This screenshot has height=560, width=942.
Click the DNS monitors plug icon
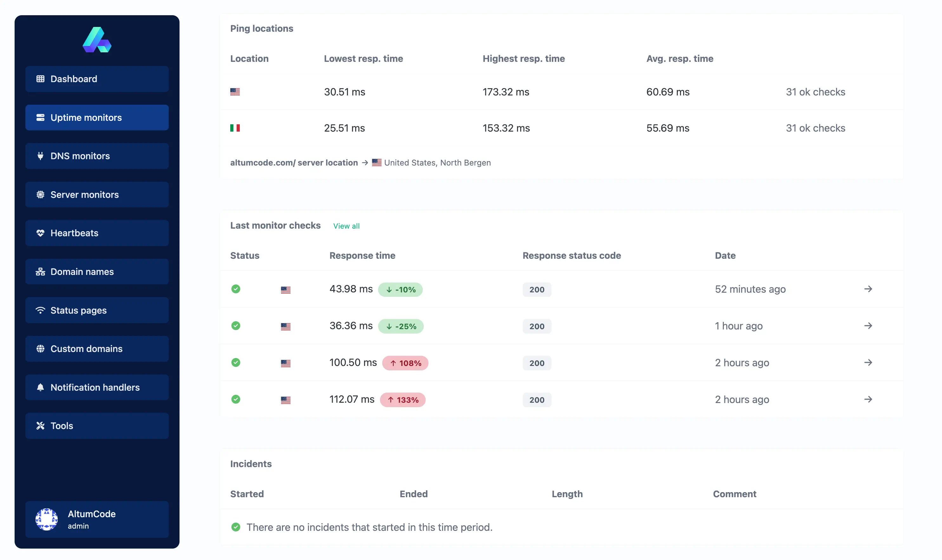[40, 156]
